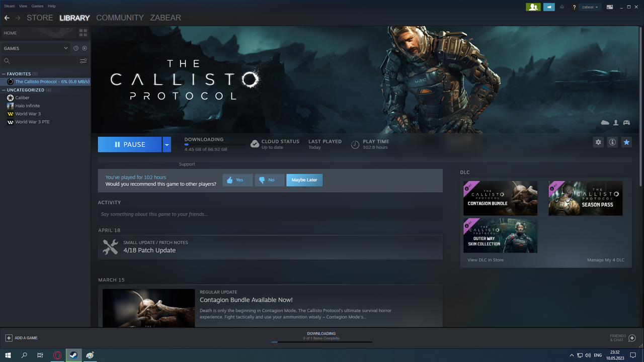Open Opera browser from taskbar
The image size is (644, 362).
click(57, 355)
